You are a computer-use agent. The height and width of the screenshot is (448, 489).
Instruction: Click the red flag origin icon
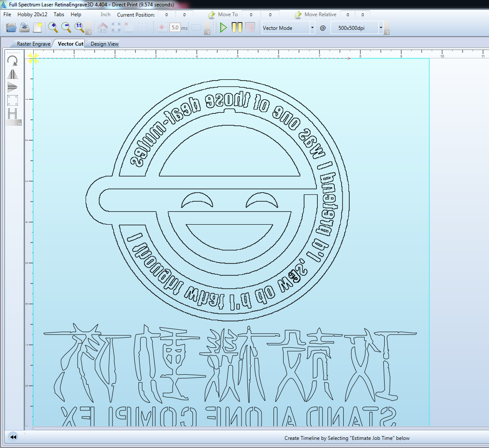[x=129, y=27]
